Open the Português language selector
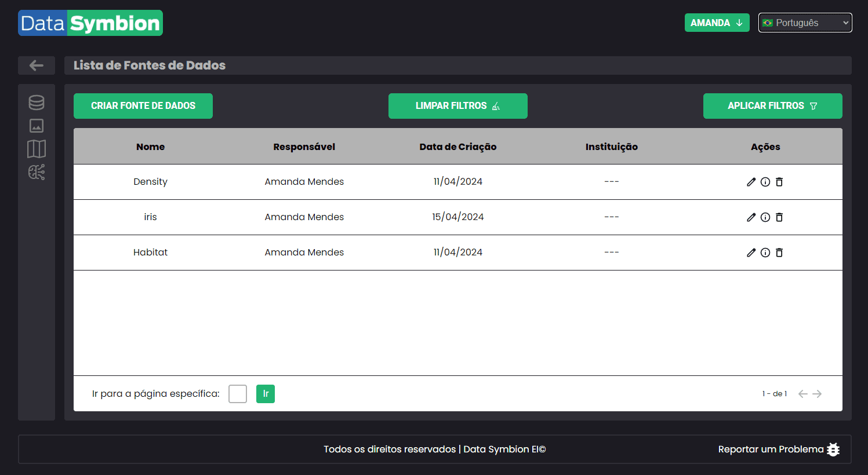This screenshot has width=868, height=475. (805, 23)
